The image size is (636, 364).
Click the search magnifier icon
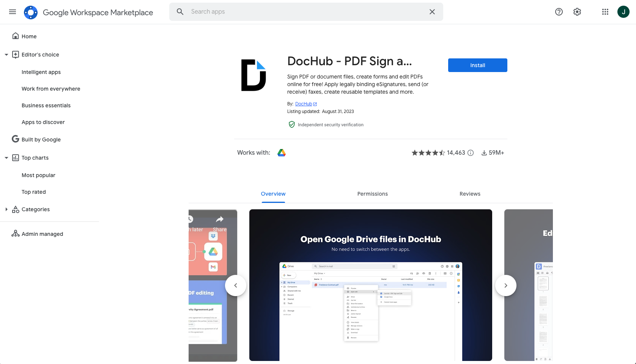pyautogui.click(x=180, y=12)
